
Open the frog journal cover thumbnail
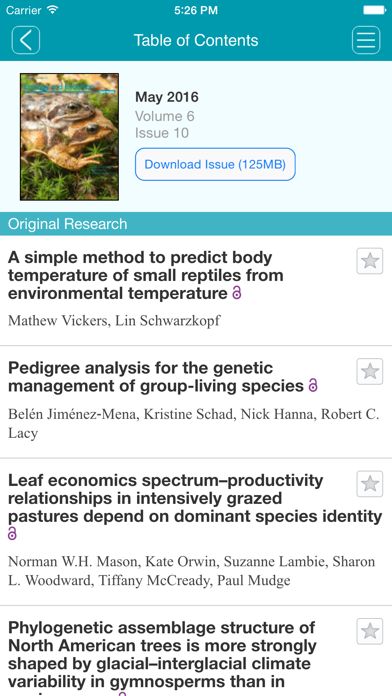pyautogui.click(x=69, y=137)
